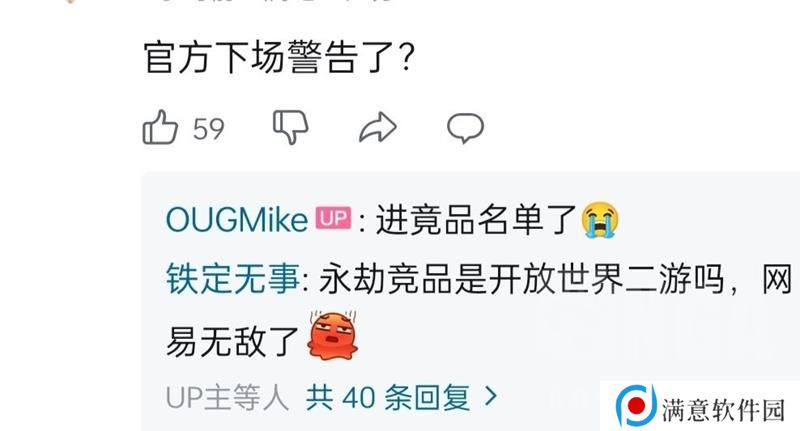Select the comment text 官方下场警告了?
Viewport: 800px width, 431px height.
click(x=279, y=57)
